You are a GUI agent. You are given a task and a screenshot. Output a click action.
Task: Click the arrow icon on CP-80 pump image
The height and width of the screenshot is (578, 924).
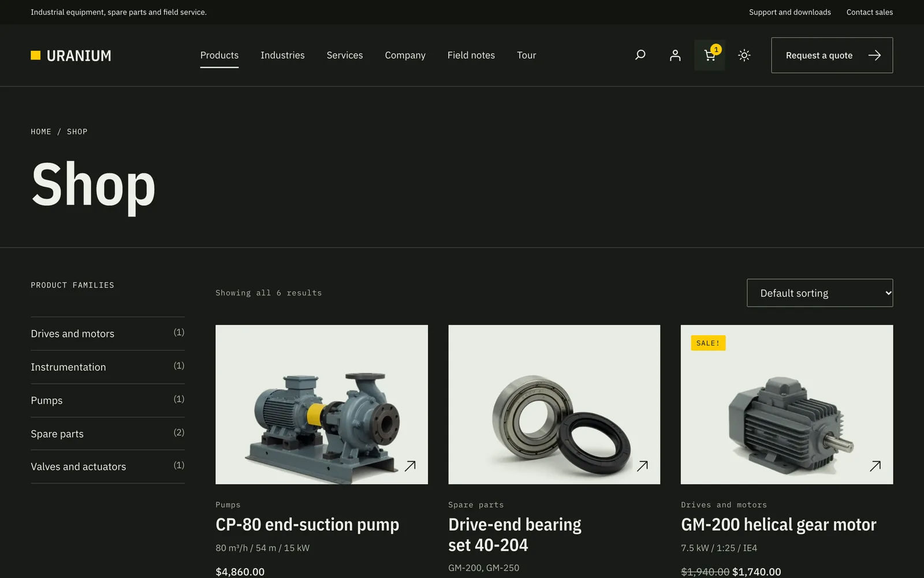pos(410,466)
